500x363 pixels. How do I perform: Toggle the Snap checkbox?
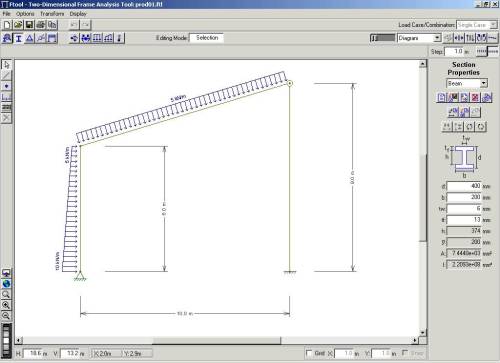pos(405,353)
